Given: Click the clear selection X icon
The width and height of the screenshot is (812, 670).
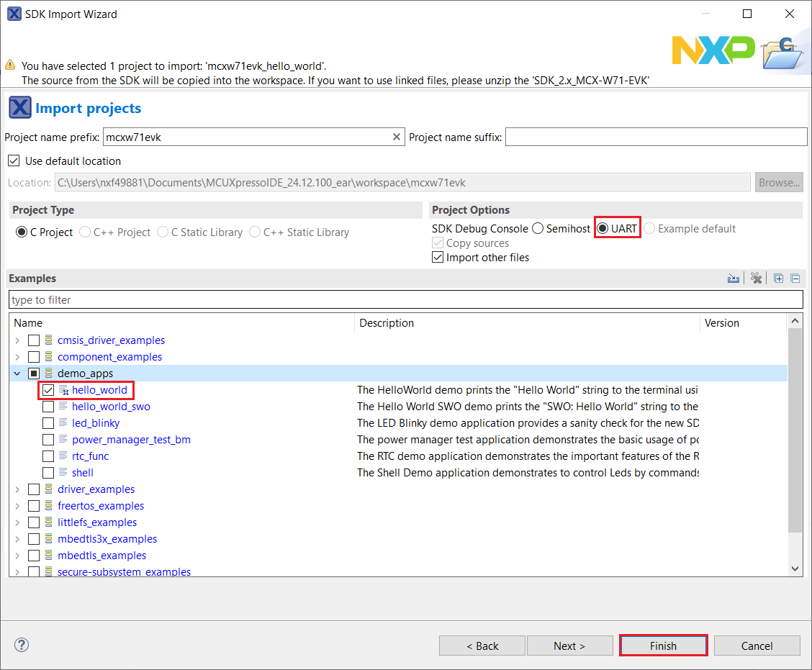Looking at the screenshot, I should pos(756,279).
